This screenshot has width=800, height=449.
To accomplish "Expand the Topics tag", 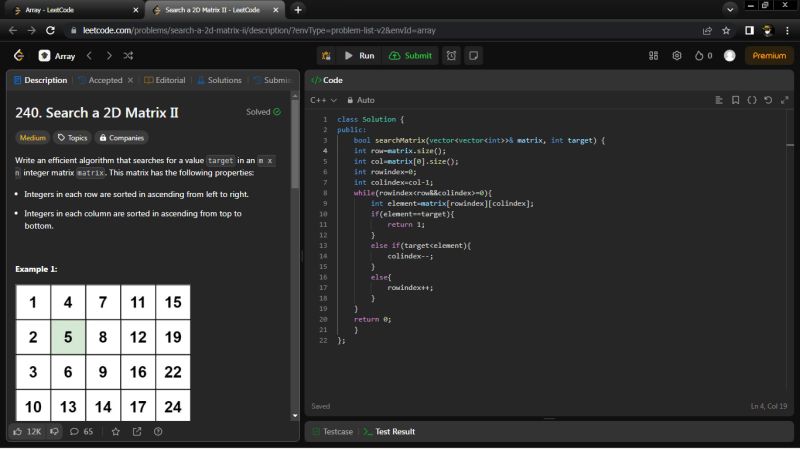I will pyautogui.click(x=72, y=138).
